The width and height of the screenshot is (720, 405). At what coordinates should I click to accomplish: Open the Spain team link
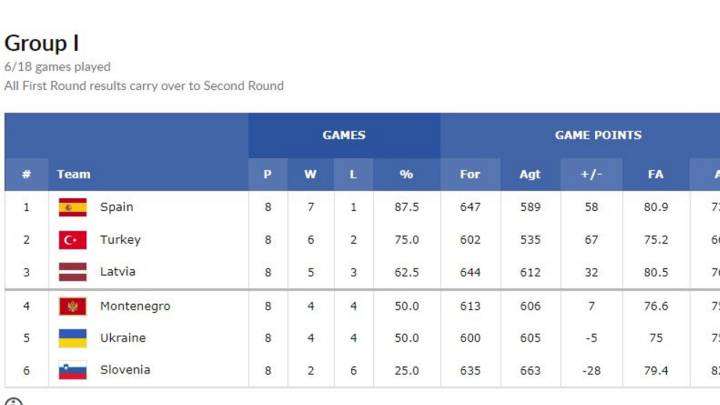coord(117,207)
